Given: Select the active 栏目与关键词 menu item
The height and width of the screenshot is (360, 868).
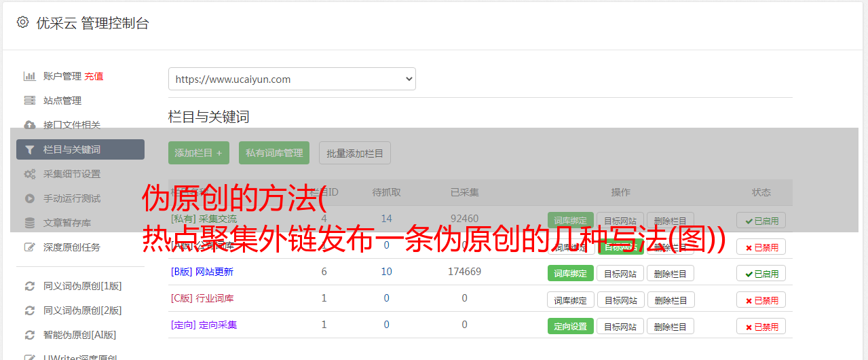Looking at the screenshot, I should pos(80,149).
